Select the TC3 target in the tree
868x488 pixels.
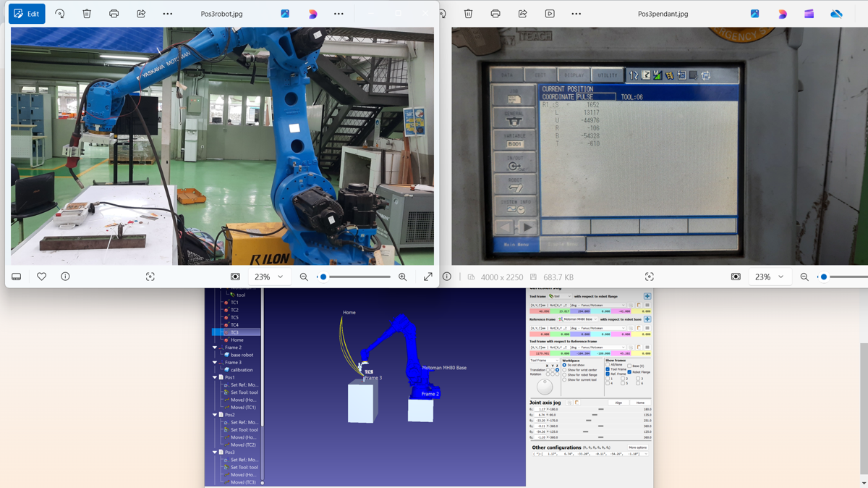pos(234,332)
